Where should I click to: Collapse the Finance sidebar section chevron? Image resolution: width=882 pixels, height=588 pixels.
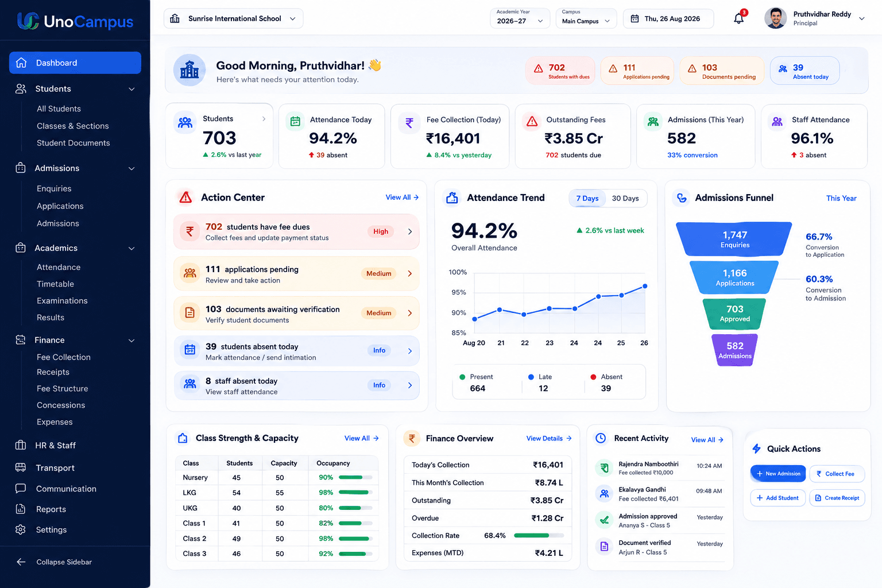[x=131, y=341]
